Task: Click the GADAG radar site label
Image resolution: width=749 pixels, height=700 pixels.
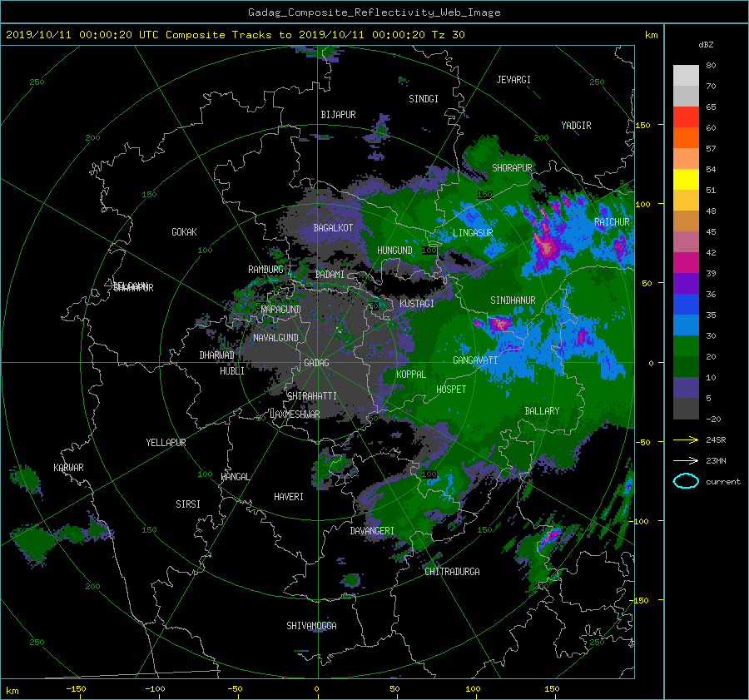Action: click(316, 363)
